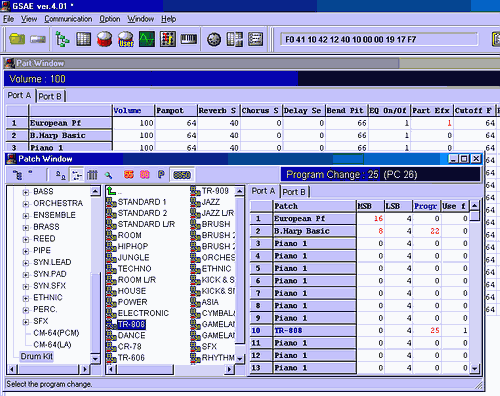This screenshot has width=500, height=396.
Task: Expand the PIPE tree node
Action: coord(26,251)
